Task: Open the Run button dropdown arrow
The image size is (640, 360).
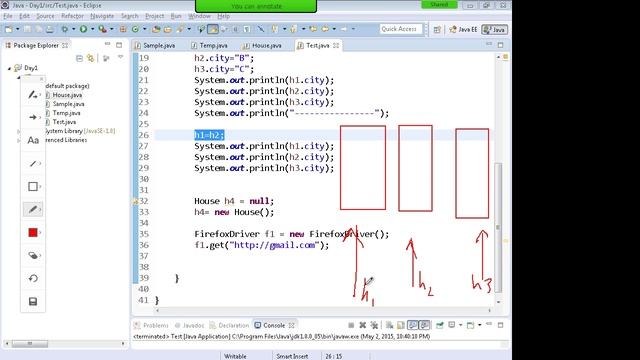Action: 92,29
